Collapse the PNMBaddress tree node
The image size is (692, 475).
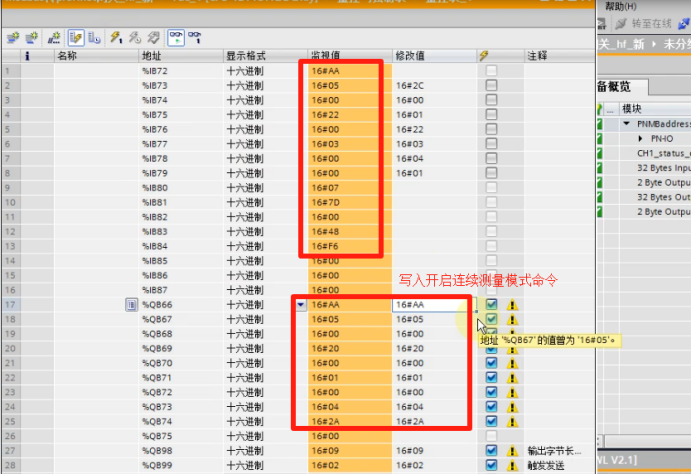(627, 124)
